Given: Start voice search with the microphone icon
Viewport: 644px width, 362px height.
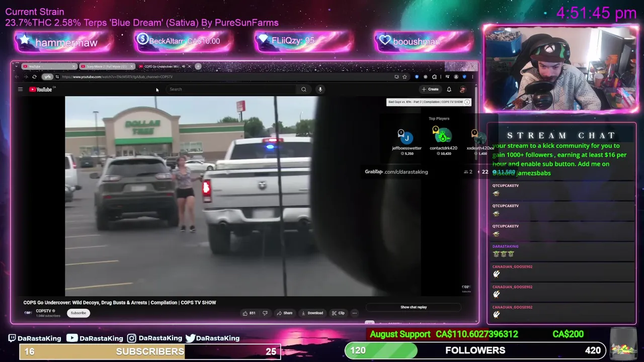Looking at the screenshot, I should point(320,89).
